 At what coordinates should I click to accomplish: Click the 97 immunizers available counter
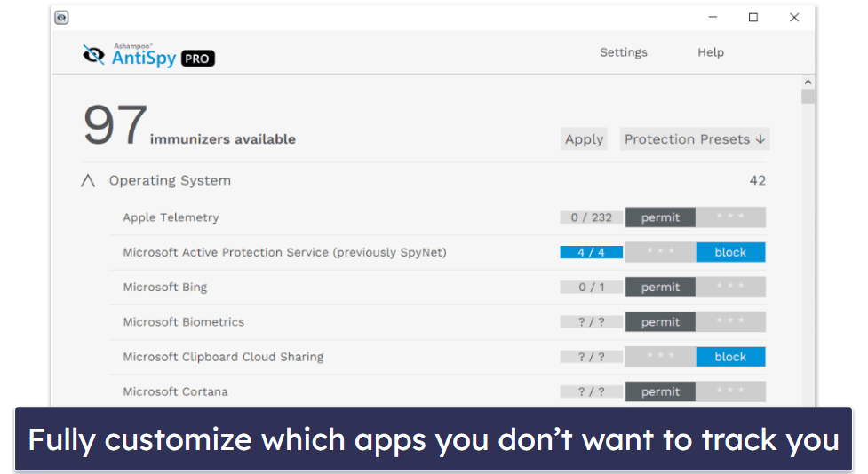pos(189,125)
